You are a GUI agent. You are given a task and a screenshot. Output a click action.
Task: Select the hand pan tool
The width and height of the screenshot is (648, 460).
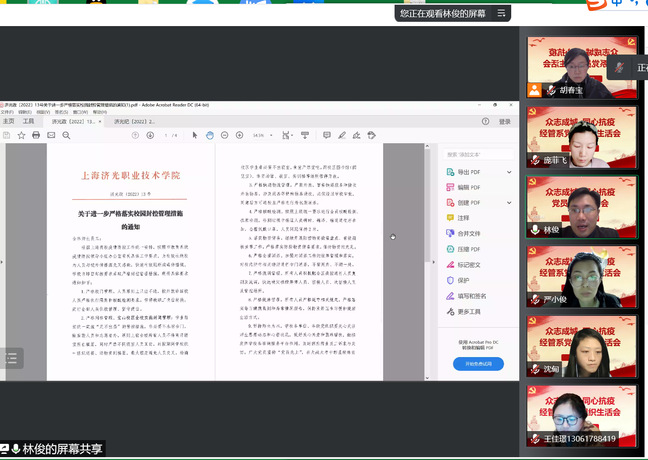[210, 135]
